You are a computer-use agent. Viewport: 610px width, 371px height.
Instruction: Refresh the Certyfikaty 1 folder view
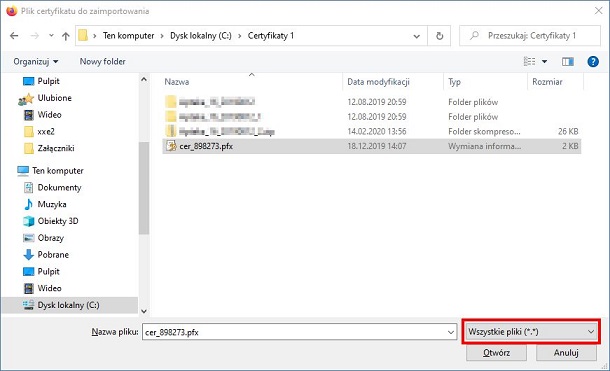pyautogui.click(x=439, y=36)
